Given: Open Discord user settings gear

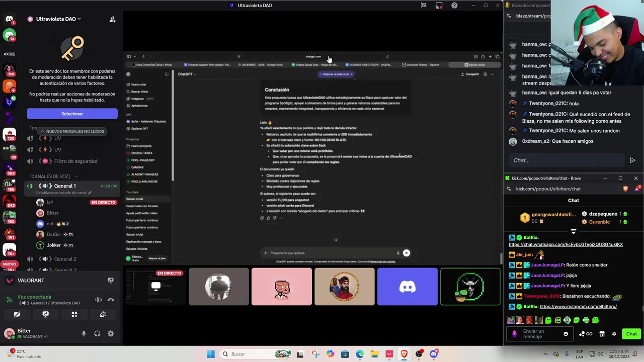Looking at the screenshot, I should (x=111, y=333).
